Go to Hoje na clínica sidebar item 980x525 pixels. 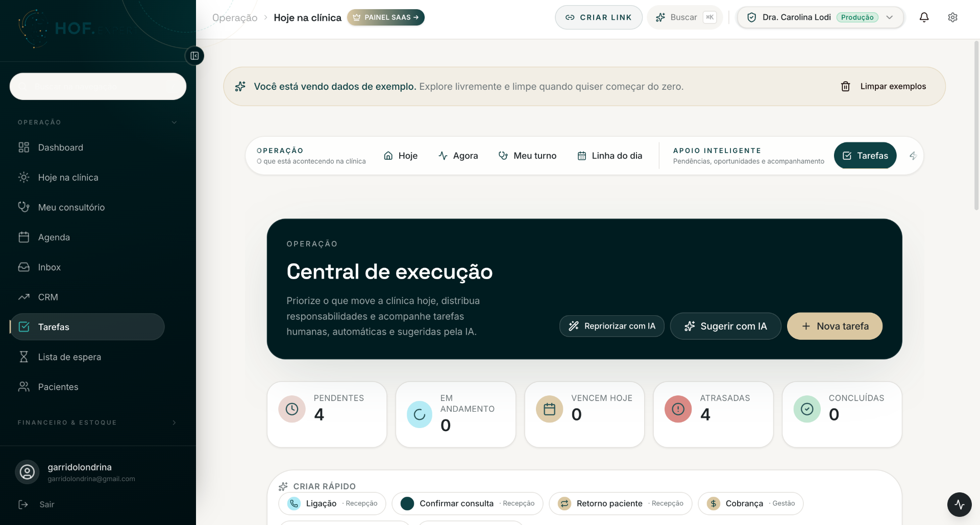click(87, 178)
